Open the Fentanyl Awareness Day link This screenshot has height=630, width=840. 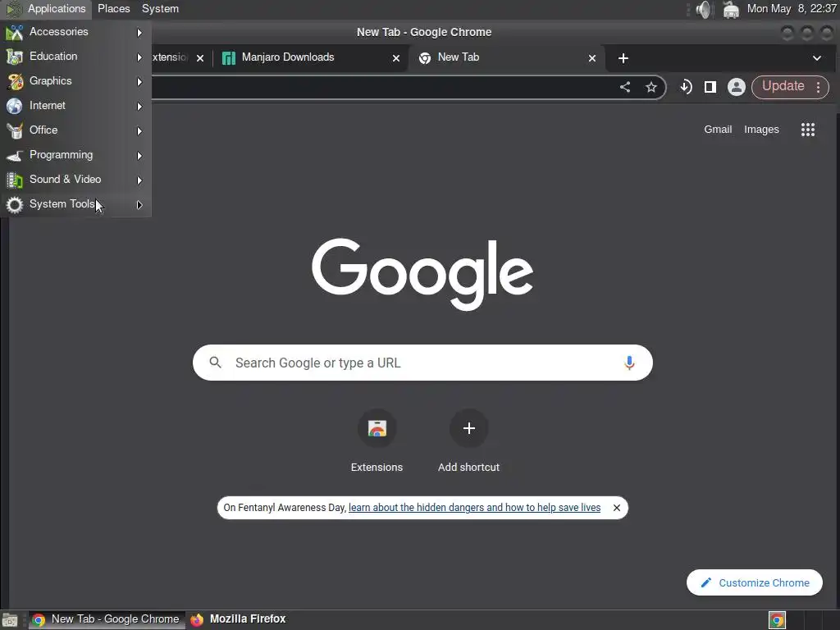(475, 507)
